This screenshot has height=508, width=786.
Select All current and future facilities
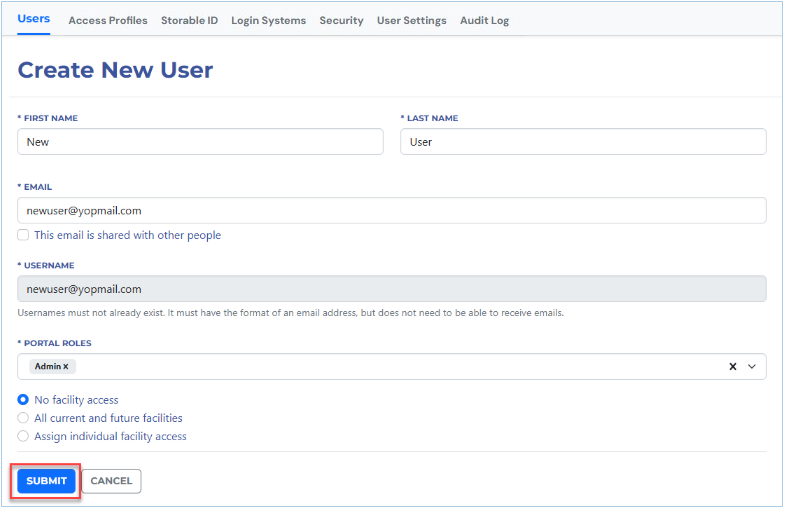(23, 418)
